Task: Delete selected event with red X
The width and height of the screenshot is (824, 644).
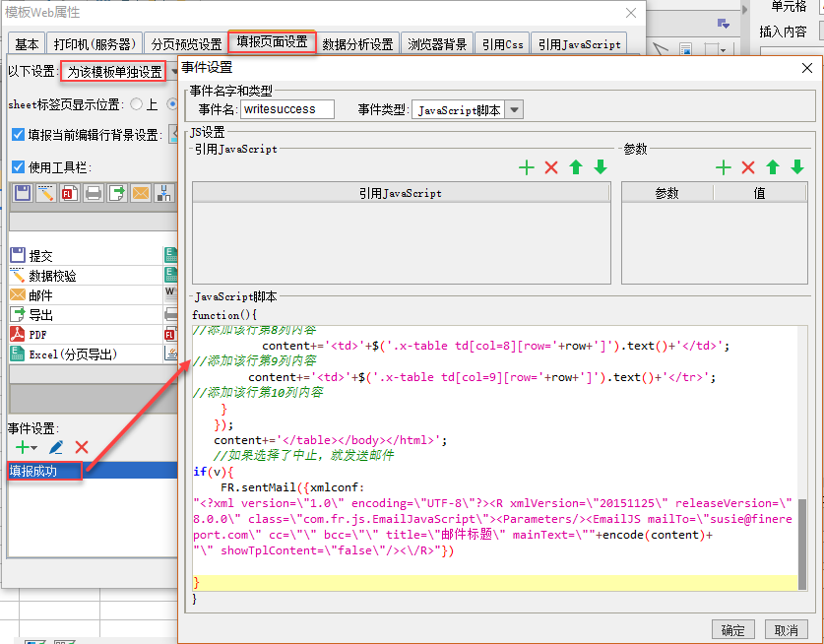Action: [82, 447]
